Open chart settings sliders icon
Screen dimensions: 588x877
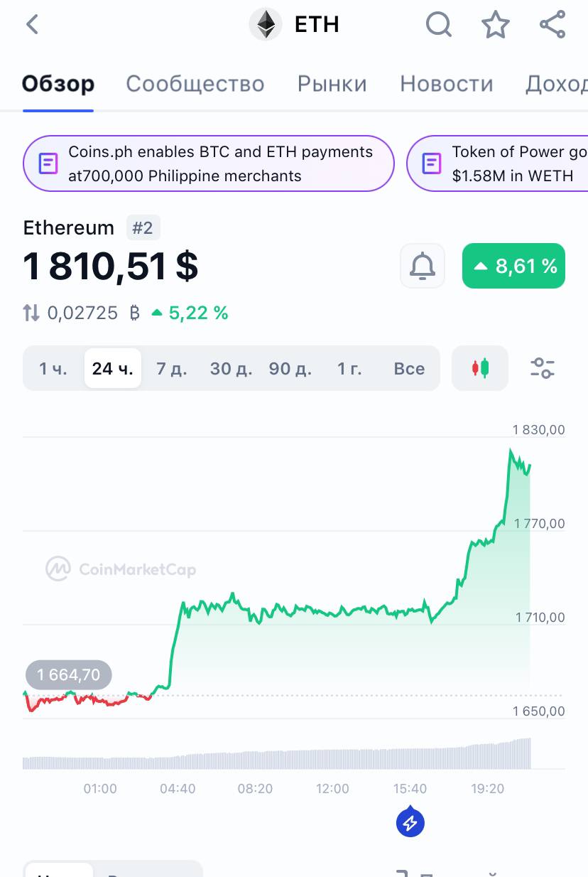pyautogui.click(x=543, y=368)
